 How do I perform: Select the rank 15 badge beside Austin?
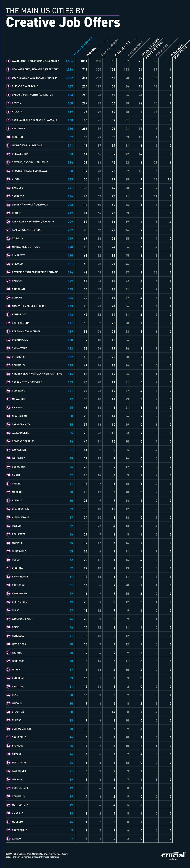pos(8,179)
